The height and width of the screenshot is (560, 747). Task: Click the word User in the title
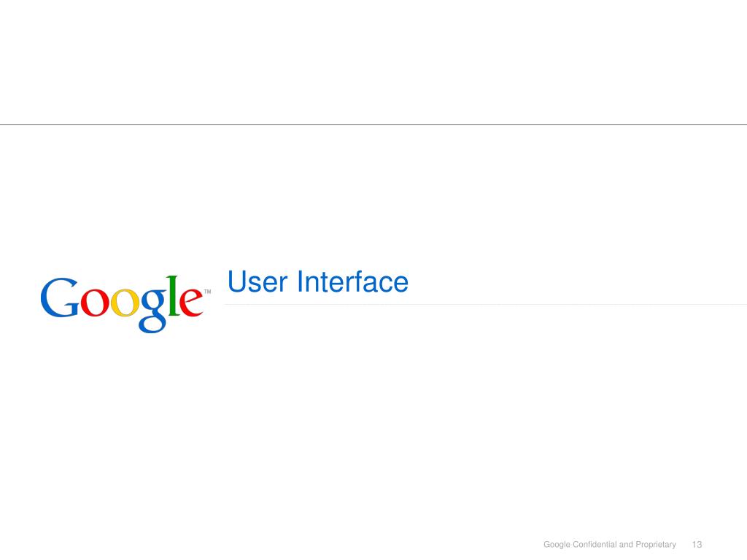[x=258, y=281]
